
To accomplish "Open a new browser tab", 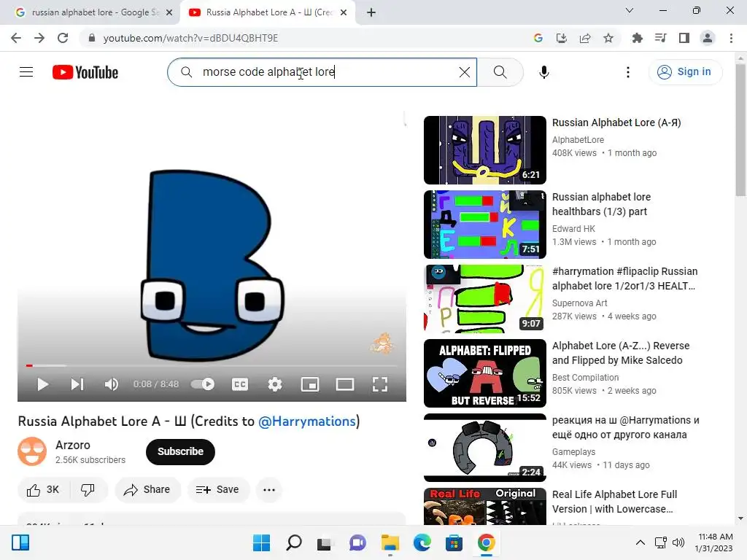I will pos(371,12).
